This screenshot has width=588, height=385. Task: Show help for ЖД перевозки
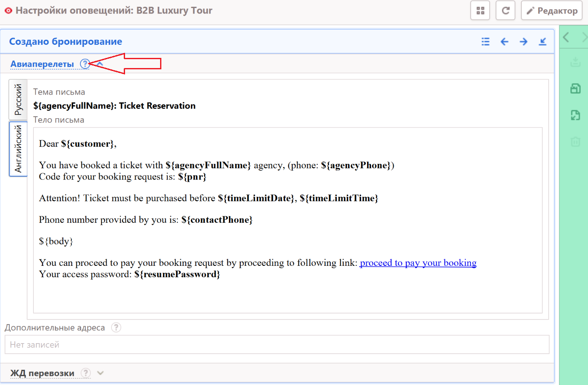tap(86, 373)
